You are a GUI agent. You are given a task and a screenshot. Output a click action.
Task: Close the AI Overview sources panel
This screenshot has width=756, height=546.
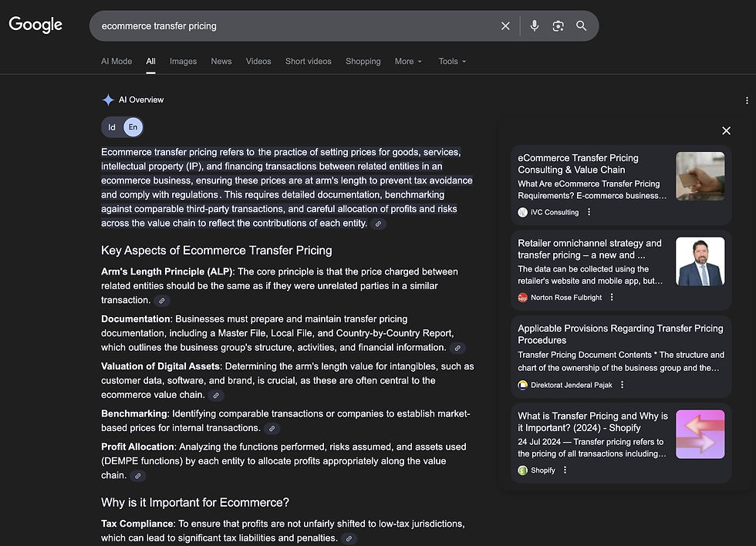(x=726, y=130)
